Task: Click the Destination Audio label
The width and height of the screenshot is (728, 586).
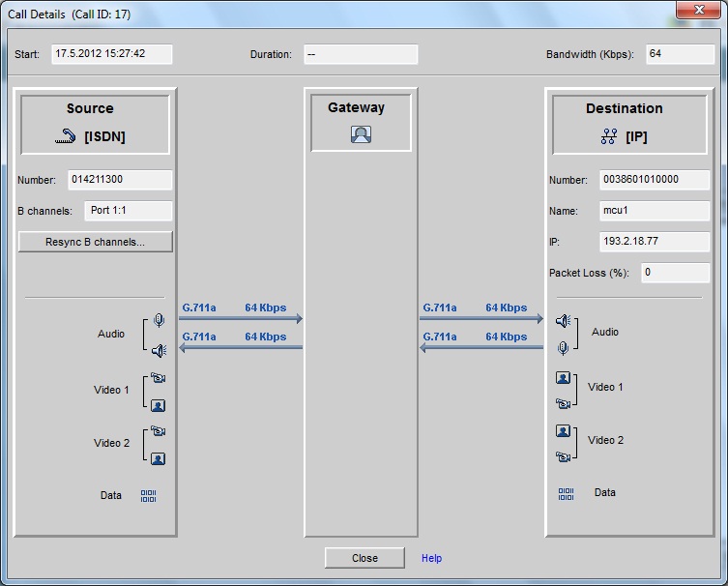Action: pos(605,332)
